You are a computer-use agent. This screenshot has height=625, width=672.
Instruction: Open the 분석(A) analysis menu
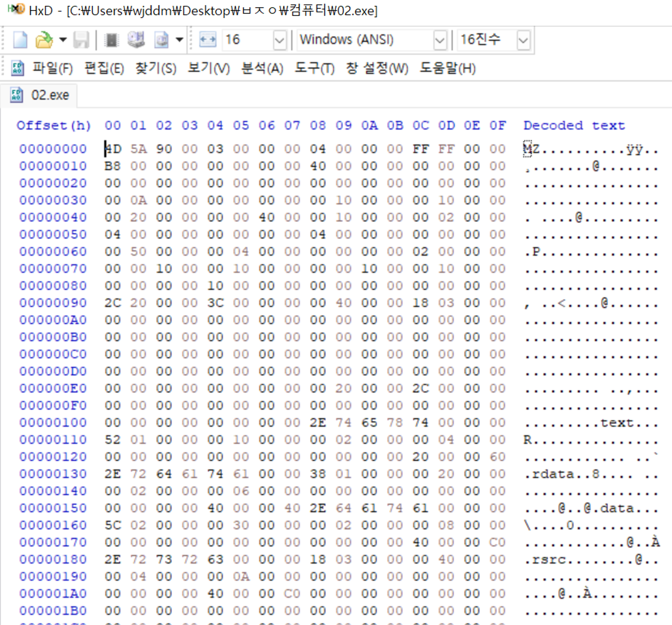(262, 68)
